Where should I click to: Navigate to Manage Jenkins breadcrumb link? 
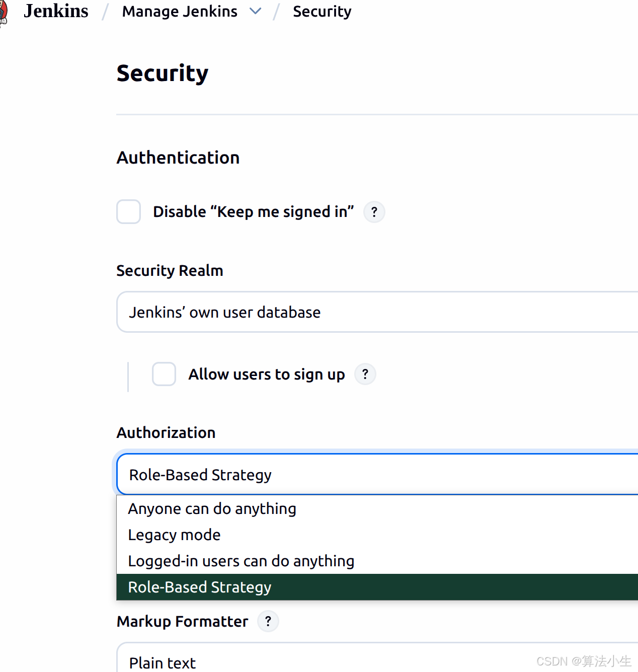click(x=180, y=11)
